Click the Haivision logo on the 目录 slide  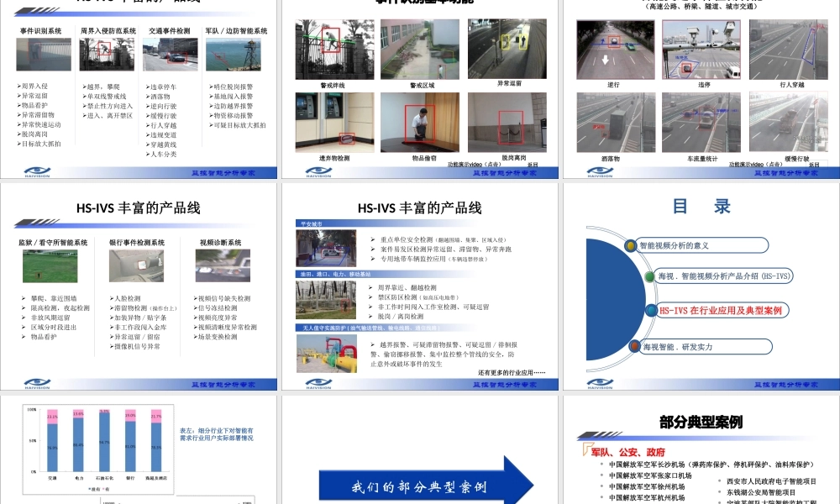[x=600, y=384]
